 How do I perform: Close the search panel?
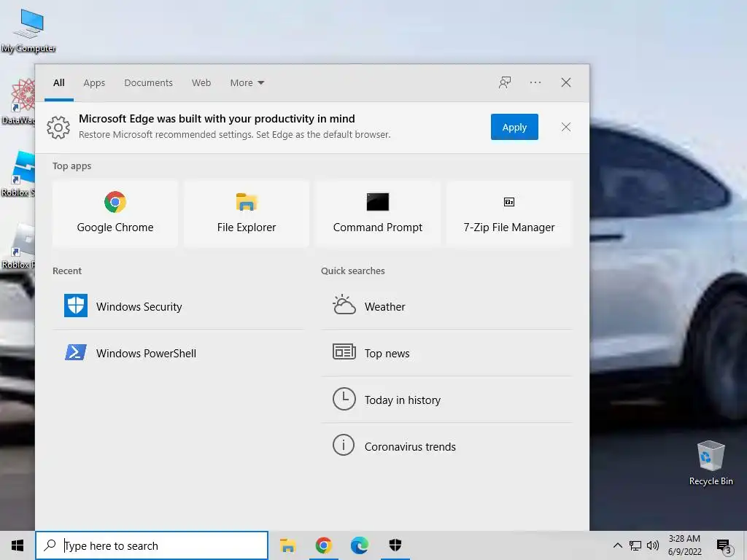click(x=565, y=82)
